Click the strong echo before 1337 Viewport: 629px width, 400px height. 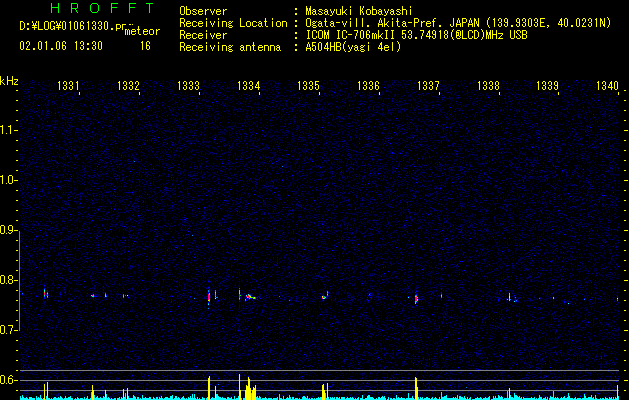(x=416, y=298)
